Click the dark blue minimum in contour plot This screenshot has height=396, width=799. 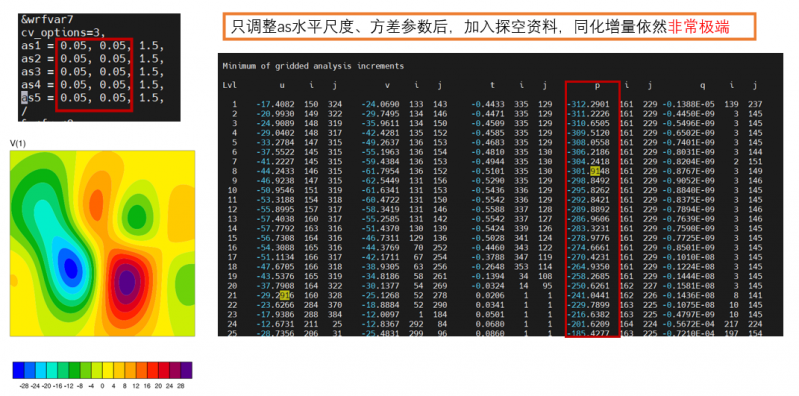pos(70,267)
